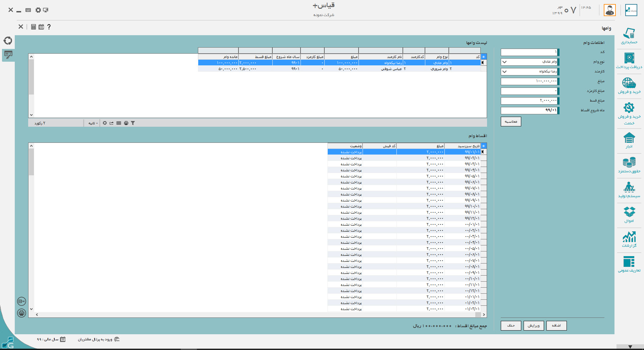644x350 pixels.
Task: Sort loans by نام کارمند column header
Action: (381, 57)
